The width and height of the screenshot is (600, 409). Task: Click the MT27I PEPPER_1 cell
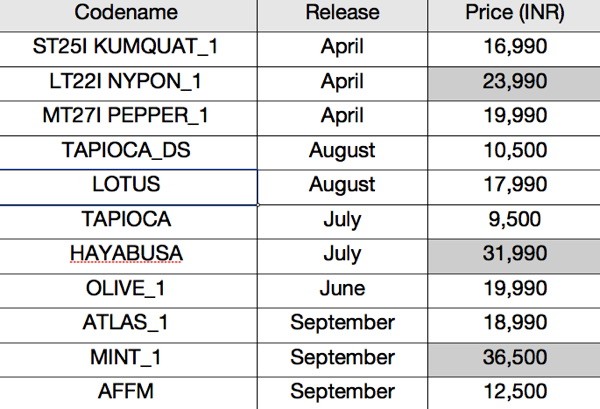tap(128, 118)
